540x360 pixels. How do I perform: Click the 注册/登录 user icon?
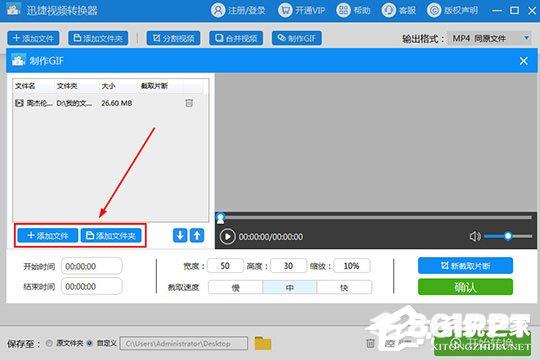pyautogui.click(x=218, y=10)
